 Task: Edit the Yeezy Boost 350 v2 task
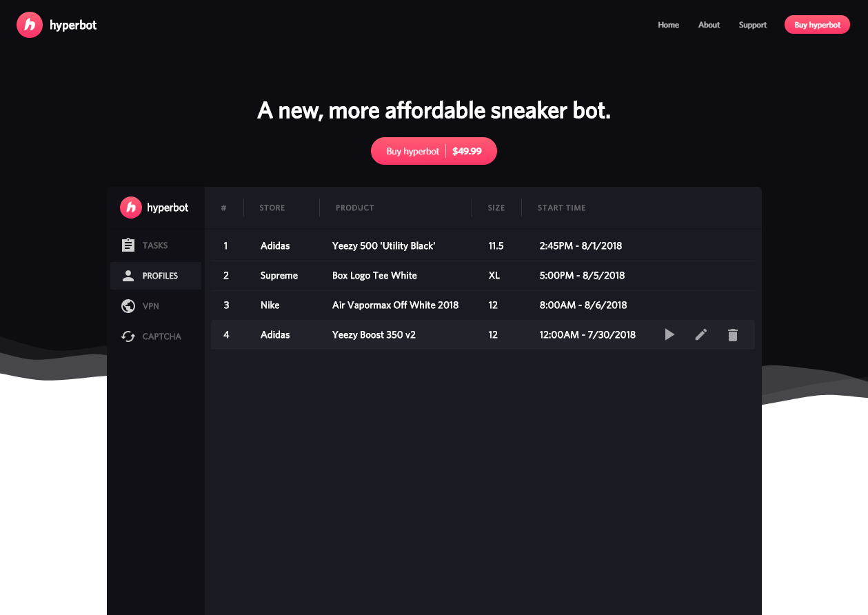[701, 335]
